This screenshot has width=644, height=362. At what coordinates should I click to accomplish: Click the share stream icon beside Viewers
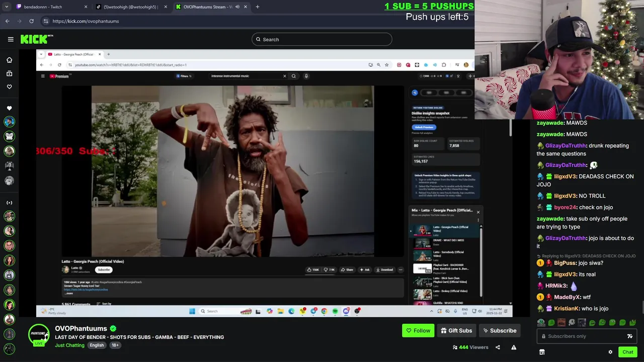(x=498, y=347)
